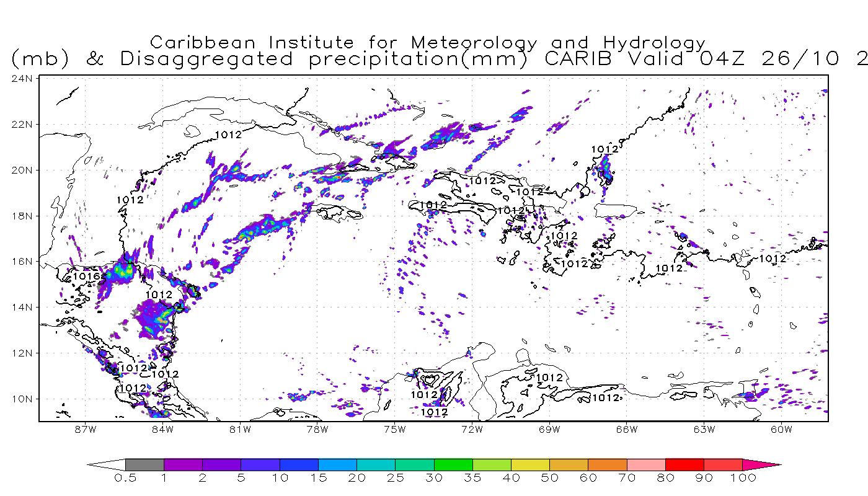Click the white arrow tip below 0.5
Image resolution: width=868 pixels, height=496 pixels.
click(x=106, y=464)
